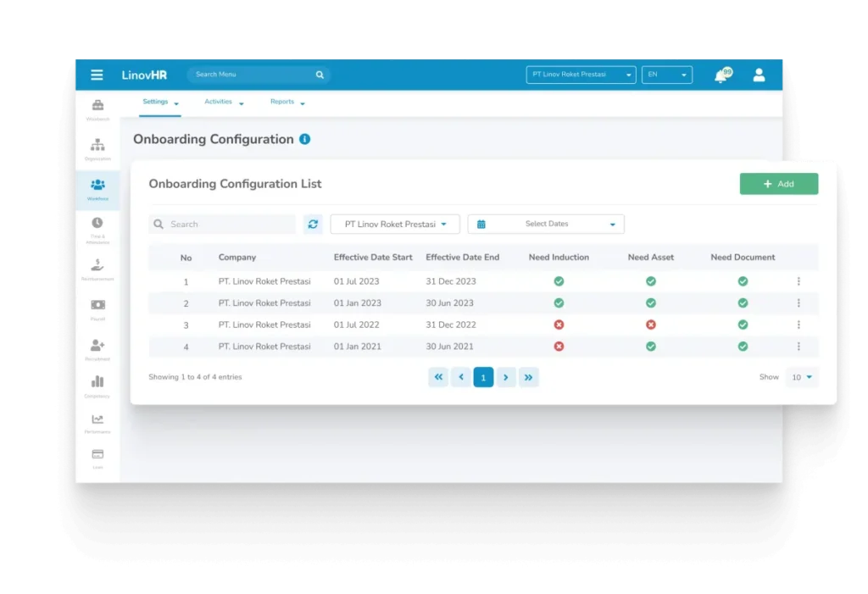Click the info icon beside Onboarding Configuration

(x=304, y=140)
